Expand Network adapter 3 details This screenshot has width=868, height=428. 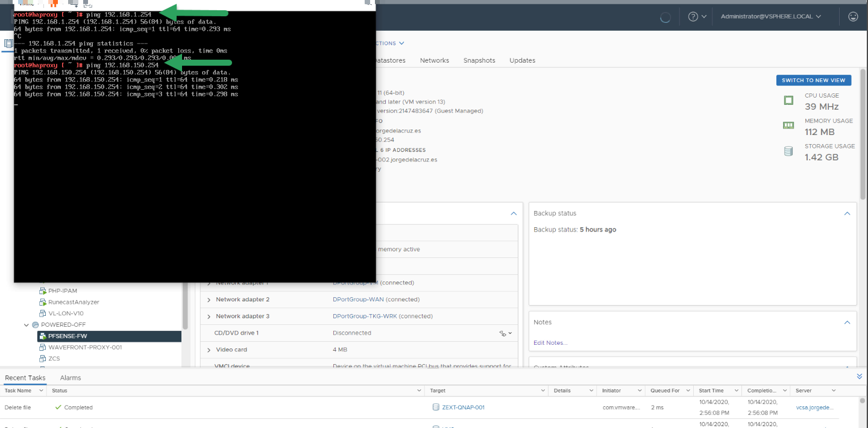coord(209,316)
